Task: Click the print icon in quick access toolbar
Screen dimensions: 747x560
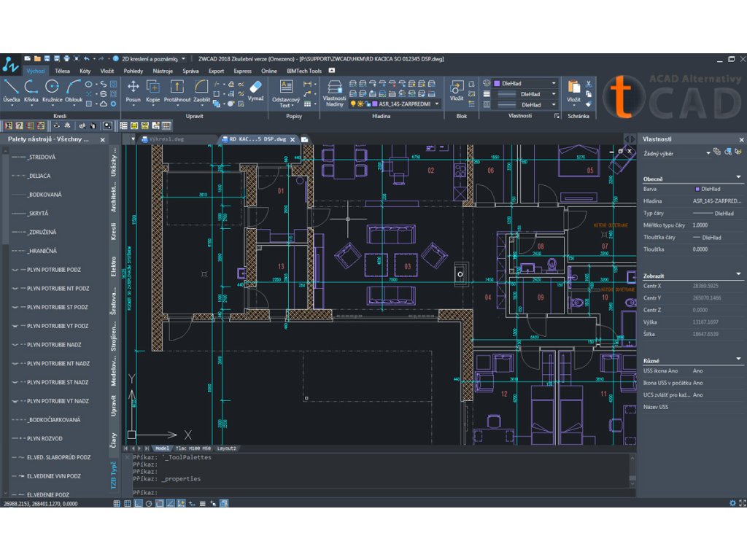Action: 66,58
